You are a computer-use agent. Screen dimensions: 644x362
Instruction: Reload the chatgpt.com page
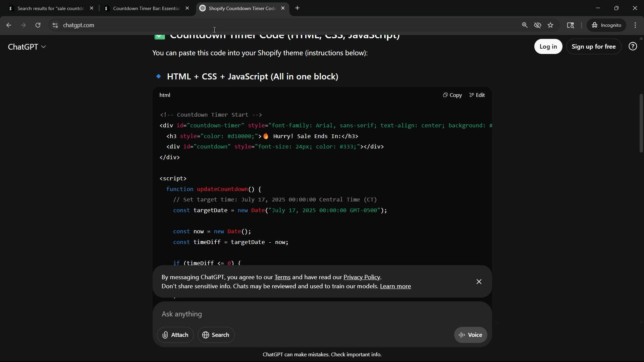coord(38,25)
